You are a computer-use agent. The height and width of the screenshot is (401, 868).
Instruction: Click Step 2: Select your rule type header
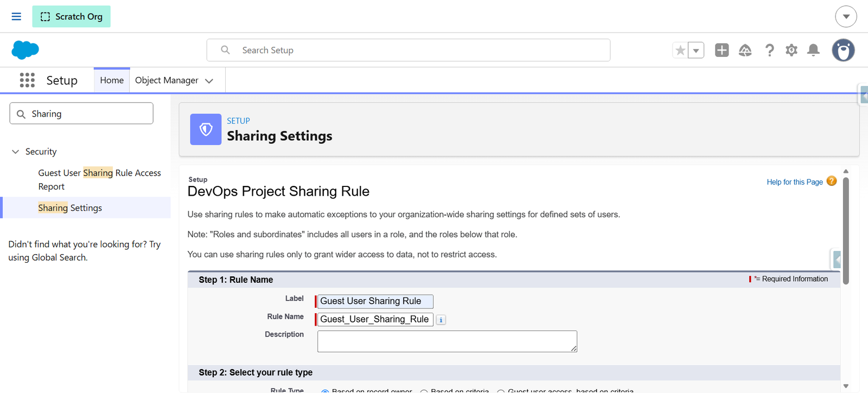pyautogui.click(x=256, y=372)
